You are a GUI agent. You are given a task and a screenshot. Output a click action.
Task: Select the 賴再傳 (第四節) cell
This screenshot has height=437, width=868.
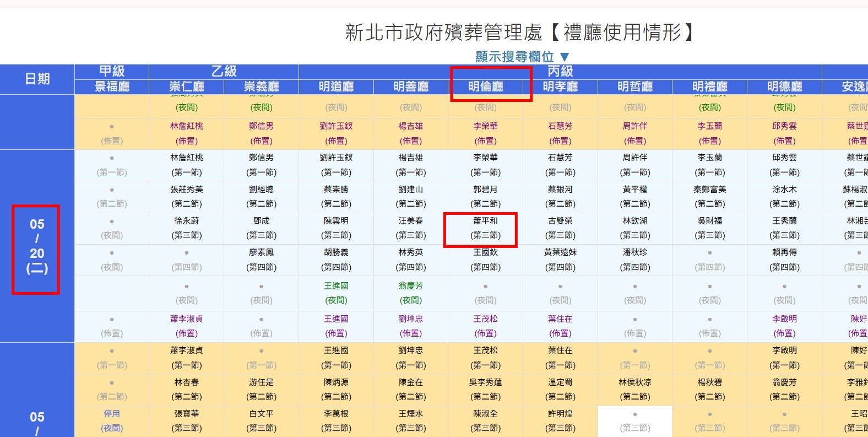click(x=785, y=260)
